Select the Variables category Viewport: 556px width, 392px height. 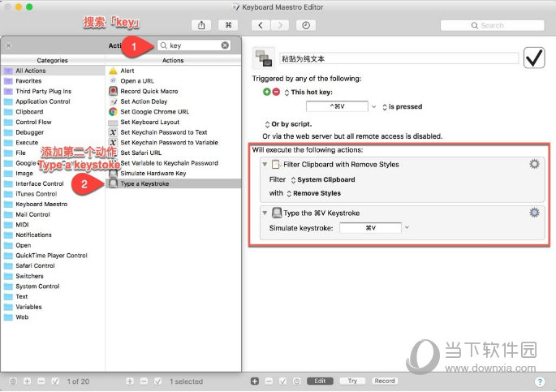tap(53, 307)
